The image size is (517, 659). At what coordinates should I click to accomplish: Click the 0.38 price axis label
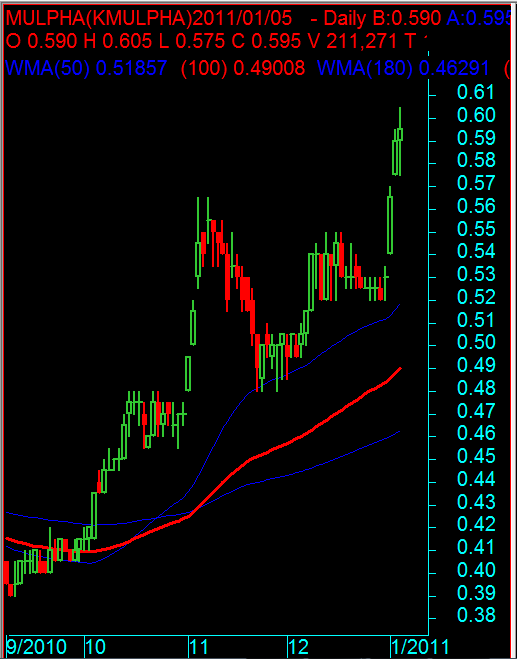pyautogui.click(x=476, y=616)
